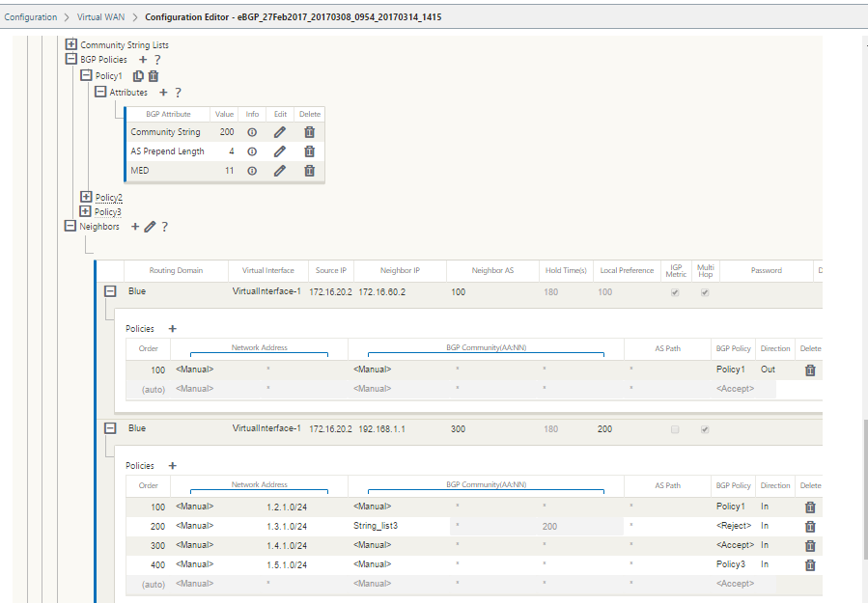Expand the Policy2 node
This screenshot has width=868, height=603.
point(86,197)
